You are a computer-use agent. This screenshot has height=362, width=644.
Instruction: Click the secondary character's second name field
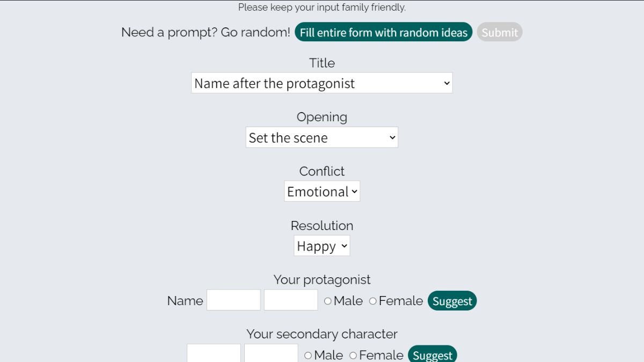[271, 354]
